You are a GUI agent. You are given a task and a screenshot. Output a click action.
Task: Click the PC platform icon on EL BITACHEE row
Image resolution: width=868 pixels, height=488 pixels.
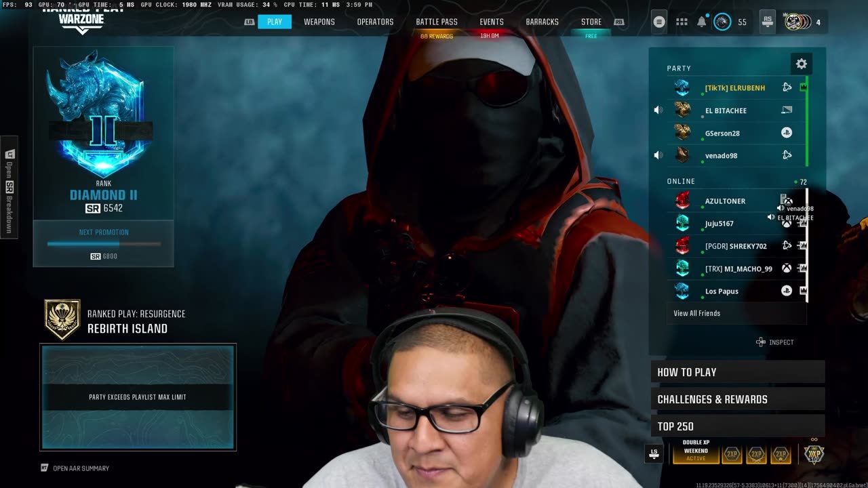[787, 110]
